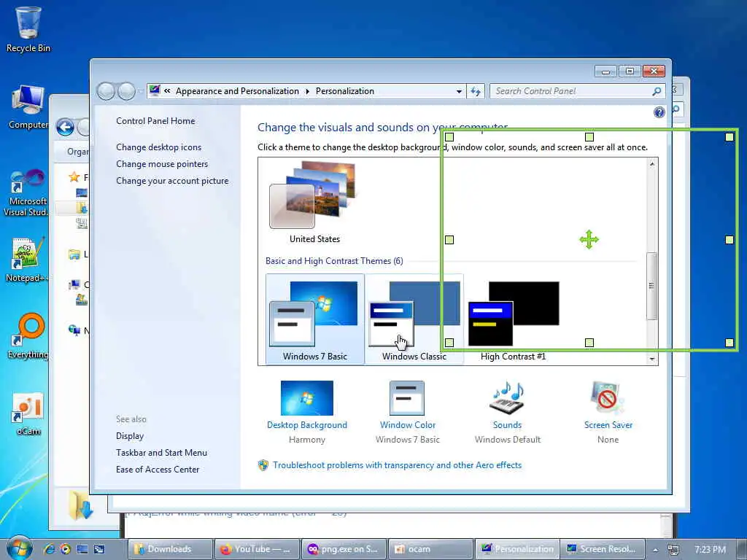Click back arrow in Explorer window behind

coord(65,127)
